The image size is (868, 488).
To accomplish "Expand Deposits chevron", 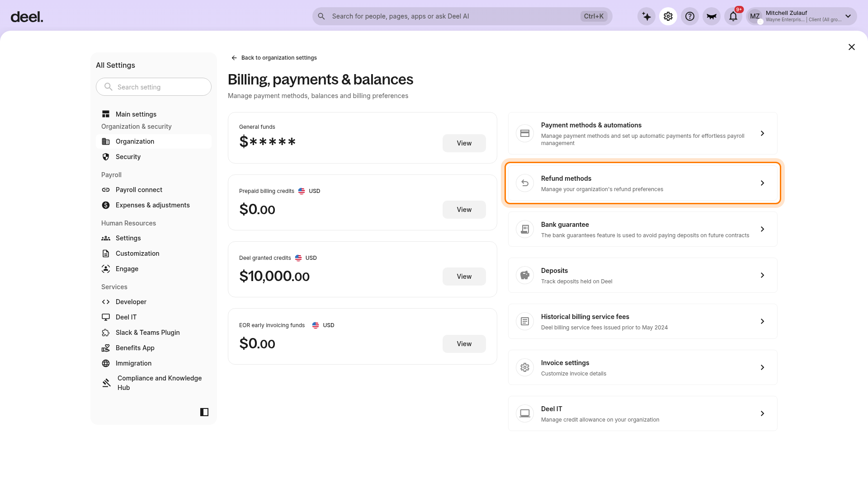I will (x=762, y=275).
